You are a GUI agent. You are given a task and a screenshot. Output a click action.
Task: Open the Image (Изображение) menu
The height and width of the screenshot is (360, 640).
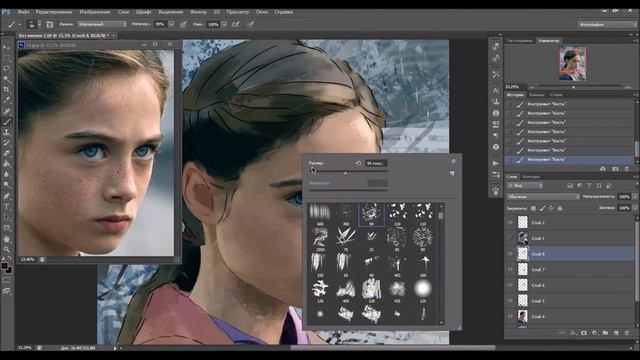coord(95,12)
